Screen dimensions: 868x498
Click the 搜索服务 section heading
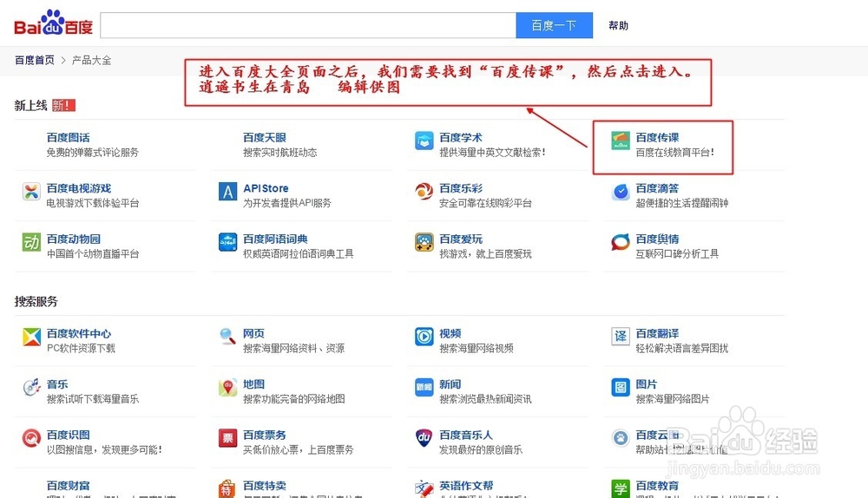pyautogui.click(x=36, y=302)
